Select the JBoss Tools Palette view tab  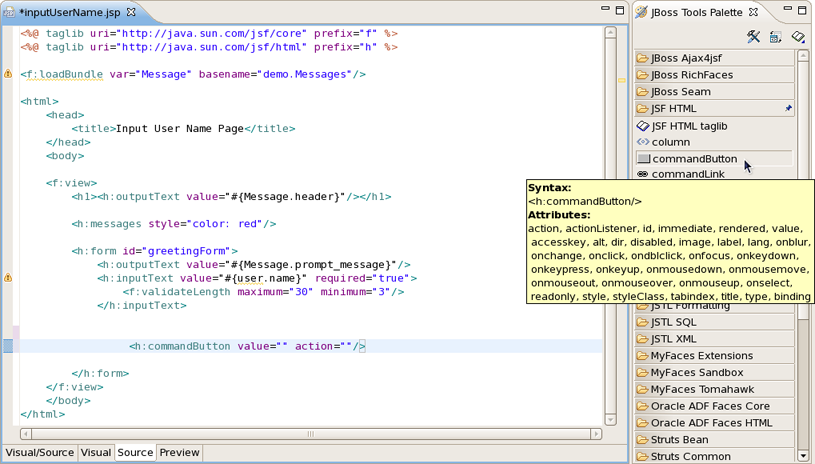(x=696, y=12)
